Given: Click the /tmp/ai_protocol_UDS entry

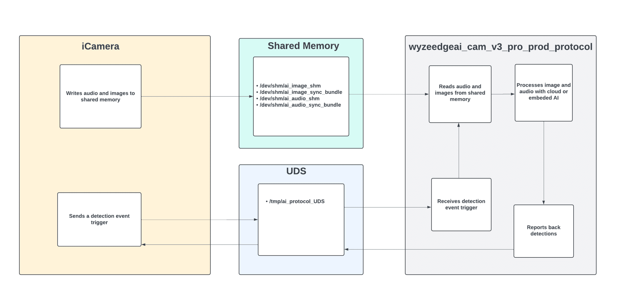Looking at the screenshot, I should [297, 201].
